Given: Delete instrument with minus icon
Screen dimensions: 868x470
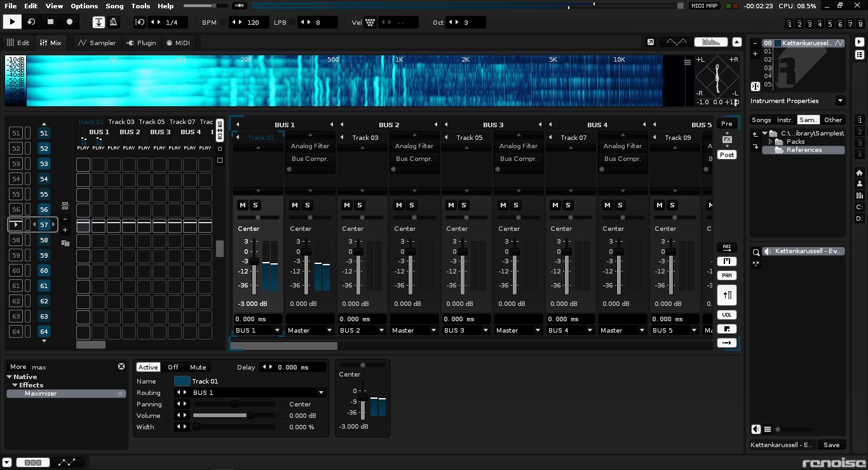Looking at the screenshot, I should [x=755, y=43].
